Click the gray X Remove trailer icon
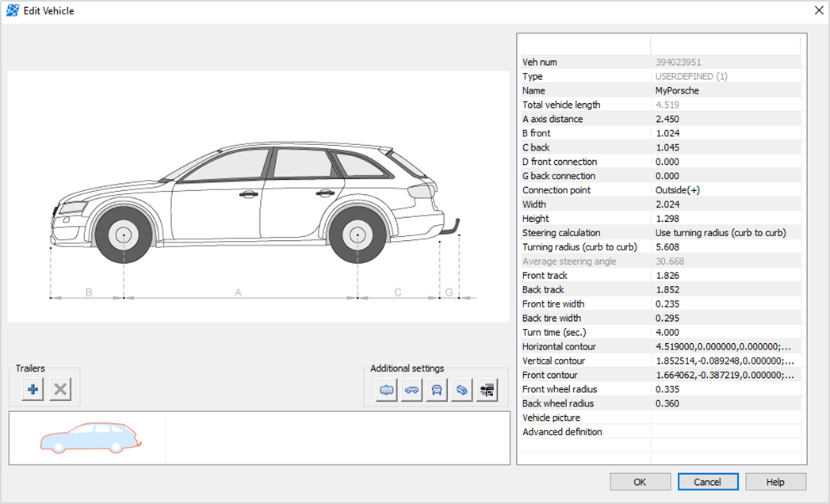This screenshot has height=504, width=830. (61, 390)
